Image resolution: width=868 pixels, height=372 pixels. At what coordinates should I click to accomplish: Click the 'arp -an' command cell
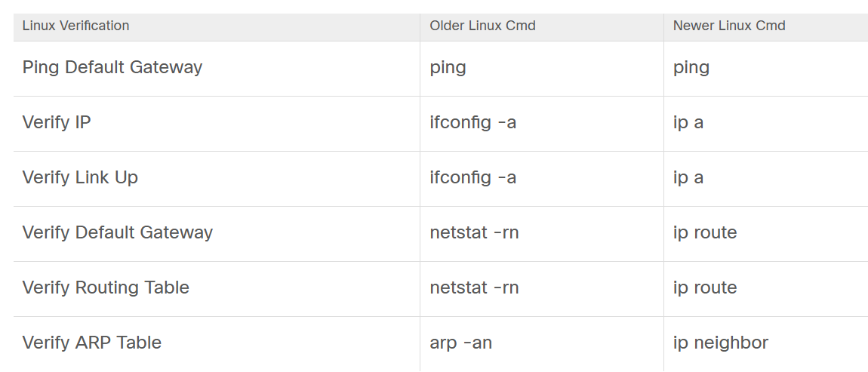pyautogui.click(x=461, y=343)
